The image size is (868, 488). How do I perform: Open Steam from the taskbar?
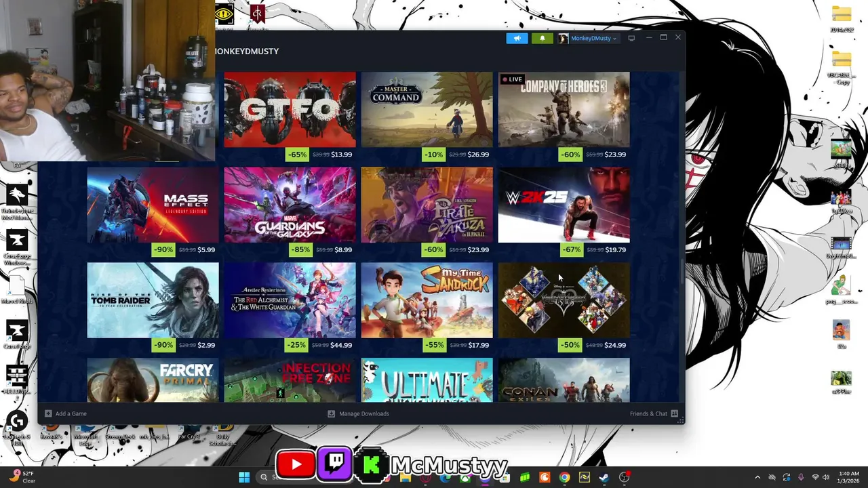[x=604, y=477]
